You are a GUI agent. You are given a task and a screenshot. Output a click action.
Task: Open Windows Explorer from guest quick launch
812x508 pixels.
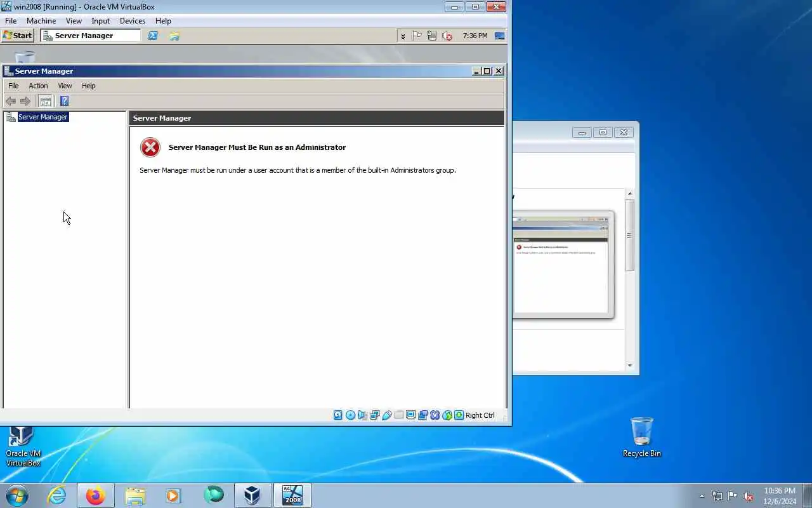tap(174, 36)
